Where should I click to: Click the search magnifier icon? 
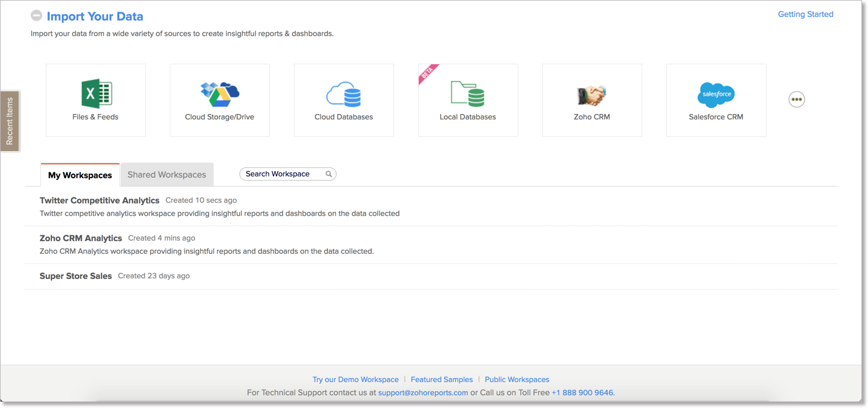(329, 174)
